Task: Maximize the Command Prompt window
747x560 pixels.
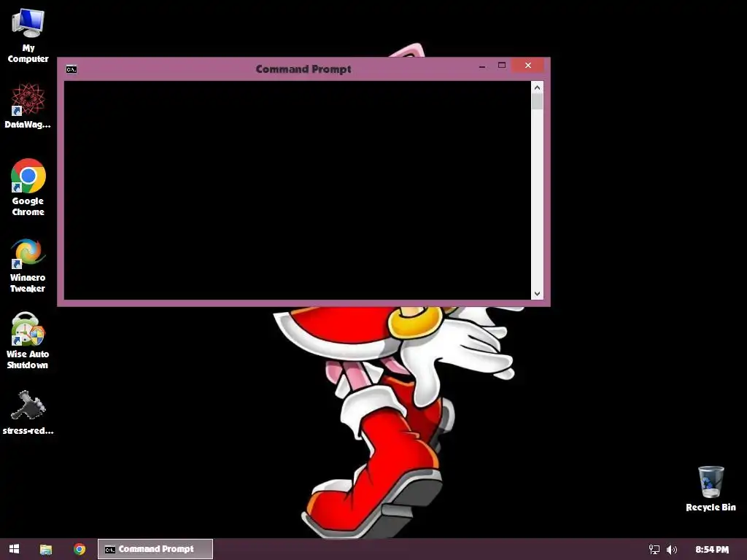Action: point(502,65)
